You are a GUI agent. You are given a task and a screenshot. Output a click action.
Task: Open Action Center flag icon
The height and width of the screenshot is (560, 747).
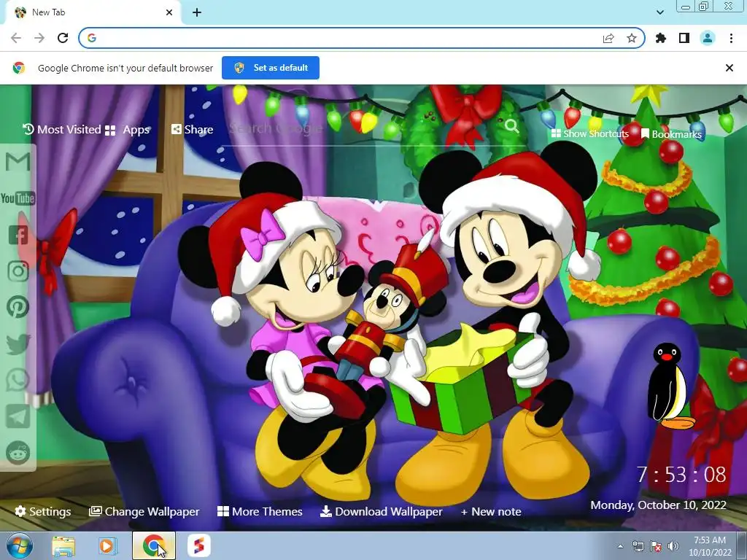coord(656,546)
